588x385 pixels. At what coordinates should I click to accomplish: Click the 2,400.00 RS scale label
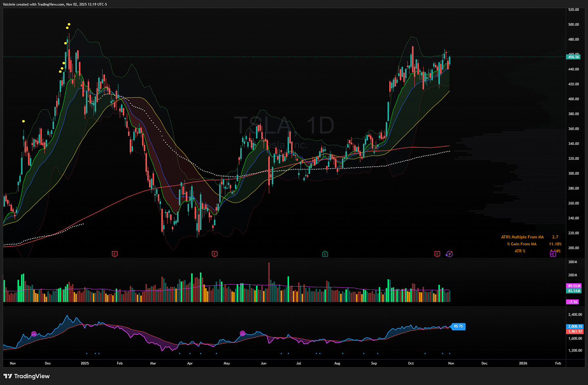click(575, 314)
